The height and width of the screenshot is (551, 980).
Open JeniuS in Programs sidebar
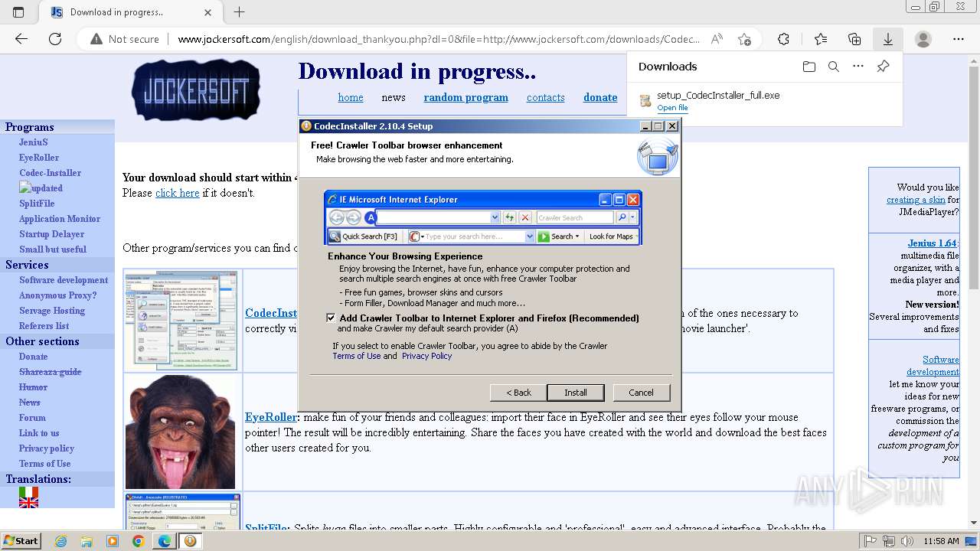tap(33, 142)
